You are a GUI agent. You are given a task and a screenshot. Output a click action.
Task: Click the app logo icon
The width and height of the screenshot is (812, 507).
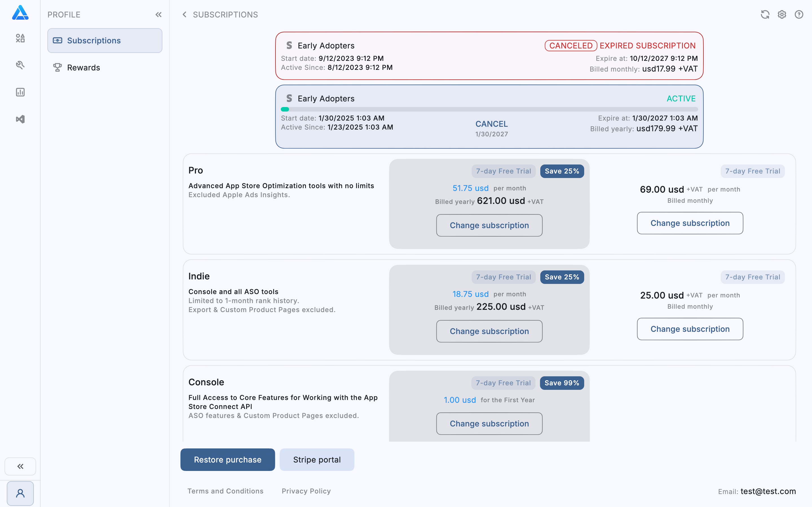20,13
